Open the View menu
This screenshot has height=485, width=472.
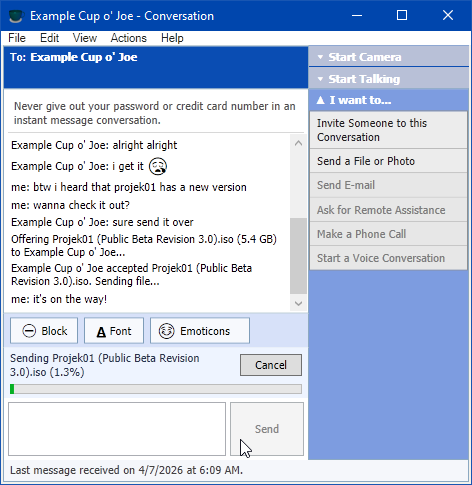(85, 38)
